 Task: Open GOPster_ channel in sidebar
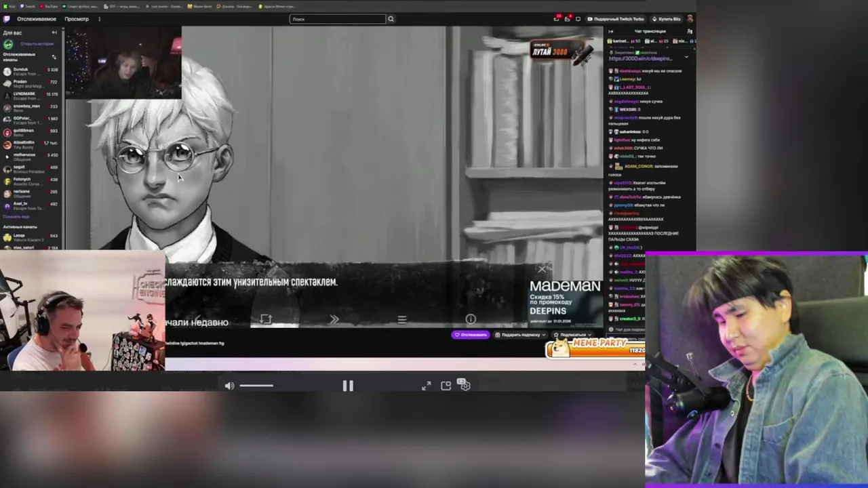coord(31,120)
